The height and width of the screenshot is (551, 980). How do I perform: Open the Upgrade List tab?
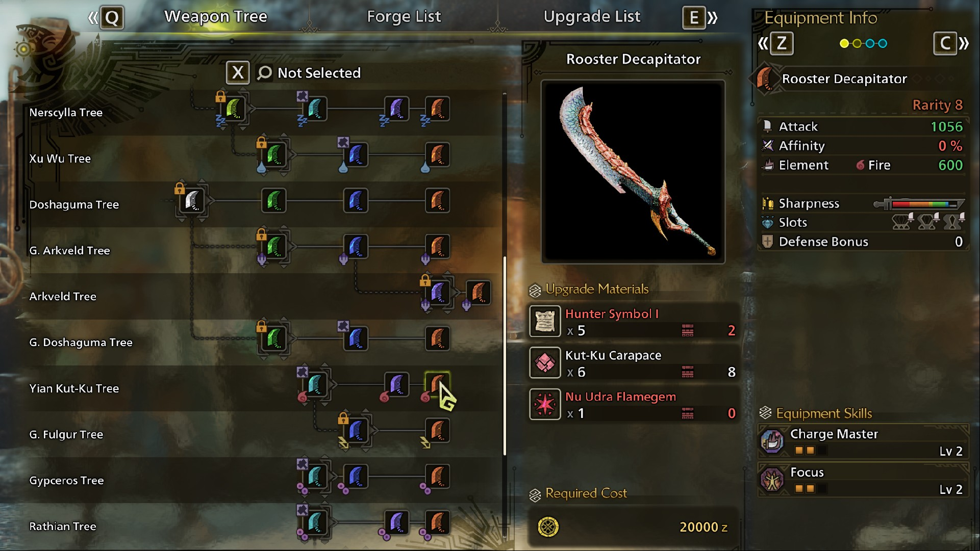click(592, 17)
